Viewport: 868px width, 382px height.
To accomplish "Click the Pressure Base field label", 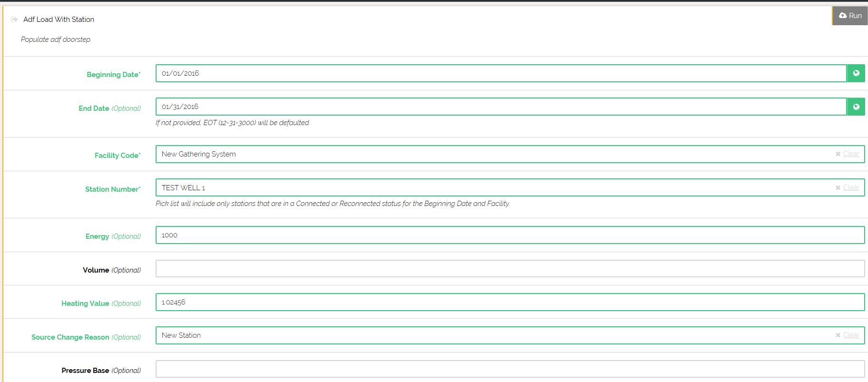I will 85,371.
